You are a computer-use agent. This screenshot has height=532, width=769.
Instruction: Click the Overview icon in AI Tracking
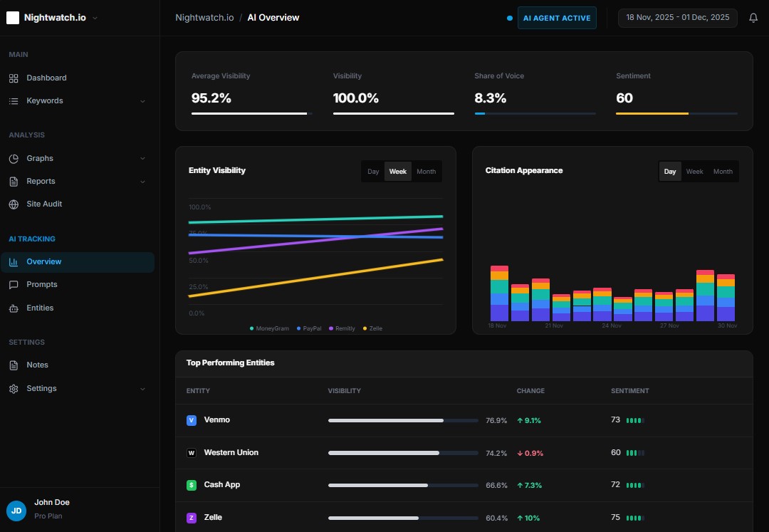point(16,261)
